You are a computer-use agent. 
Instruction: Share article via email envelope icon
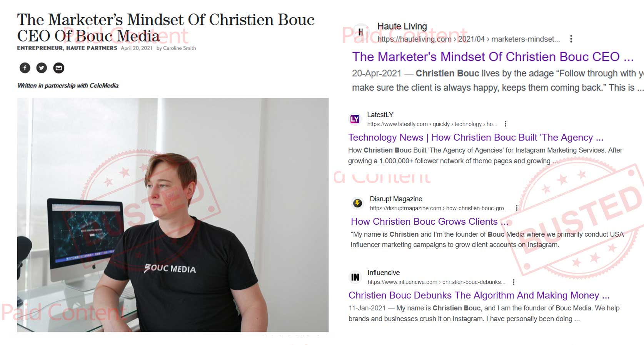[x=58, y=68]
